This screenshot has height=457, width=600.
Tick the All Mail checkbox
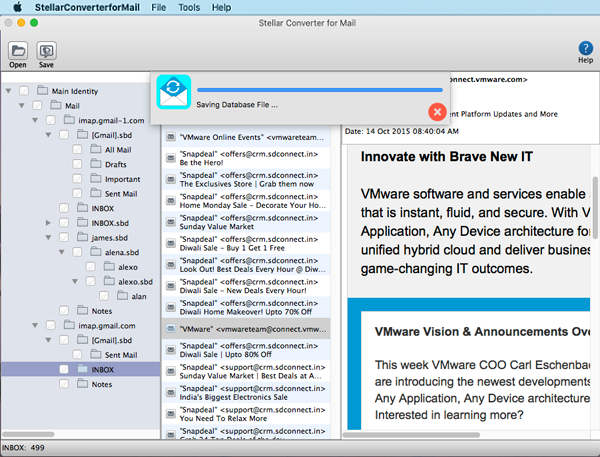point(77,149)
